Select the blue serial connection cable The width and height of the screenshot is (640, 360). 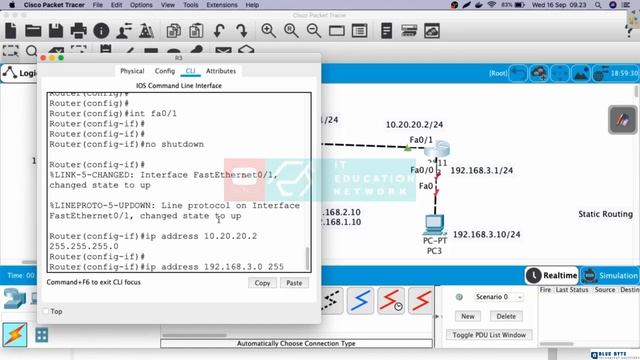click(360, 301)
